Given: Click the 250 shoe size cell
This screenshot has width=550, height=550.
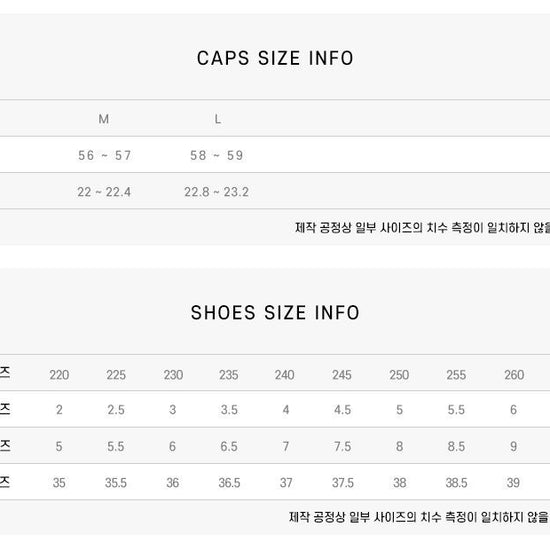Looking at the screenshot, I should [x=399, y=375].
